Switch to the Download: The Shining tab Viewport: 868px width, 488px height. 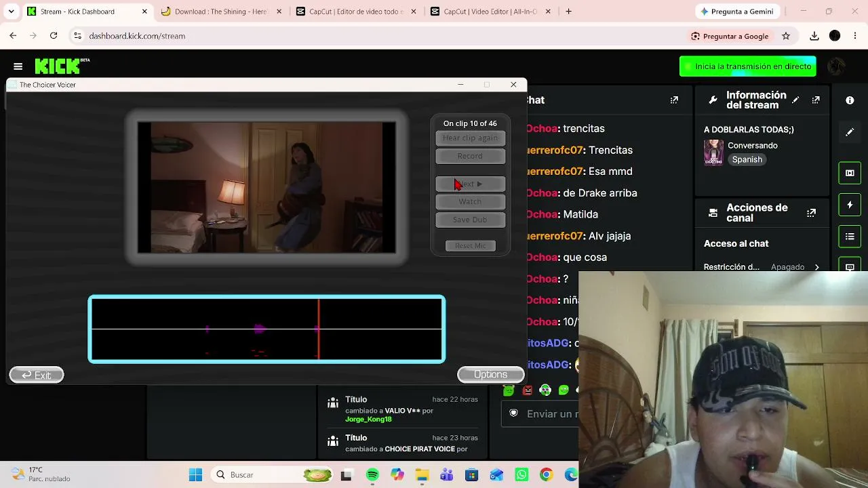221,12
